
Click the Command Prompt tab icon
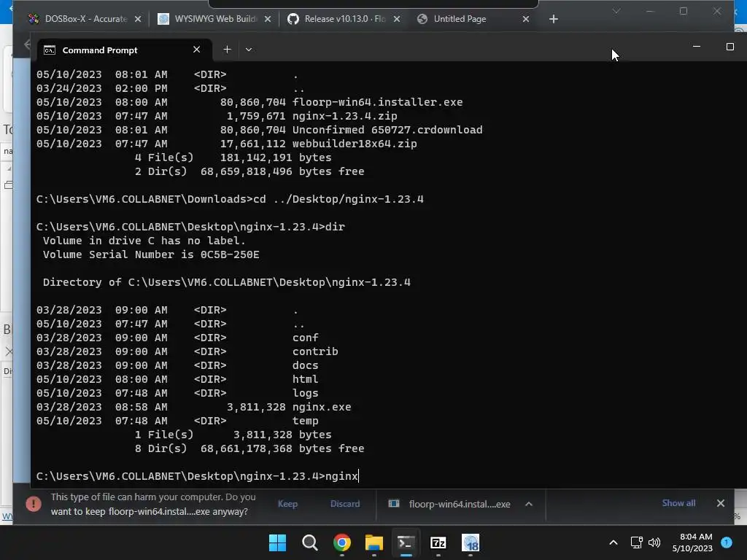pyautogui.click(x=50, y=50)
